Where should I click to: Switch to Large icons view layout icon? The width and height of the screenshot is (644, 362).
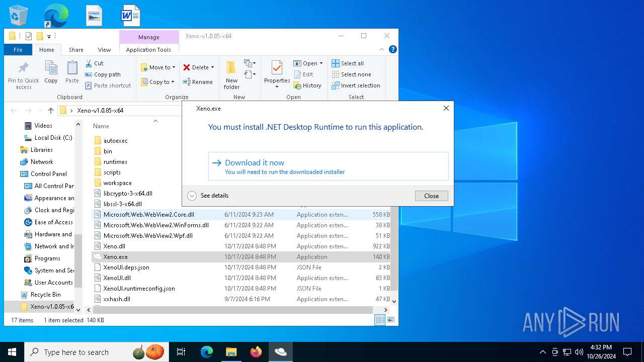pyautogui.click(x=390, y=320)
